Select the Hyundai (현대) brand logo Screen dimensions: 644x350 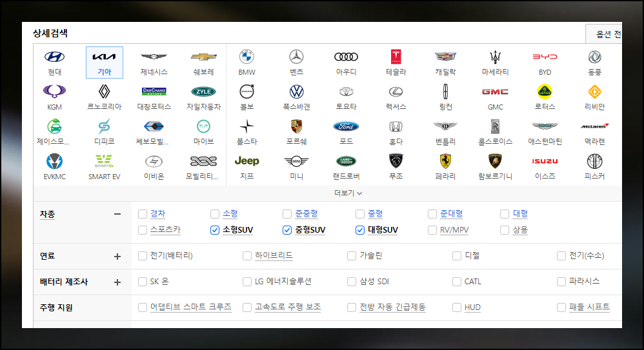click(x=55, y=57)
